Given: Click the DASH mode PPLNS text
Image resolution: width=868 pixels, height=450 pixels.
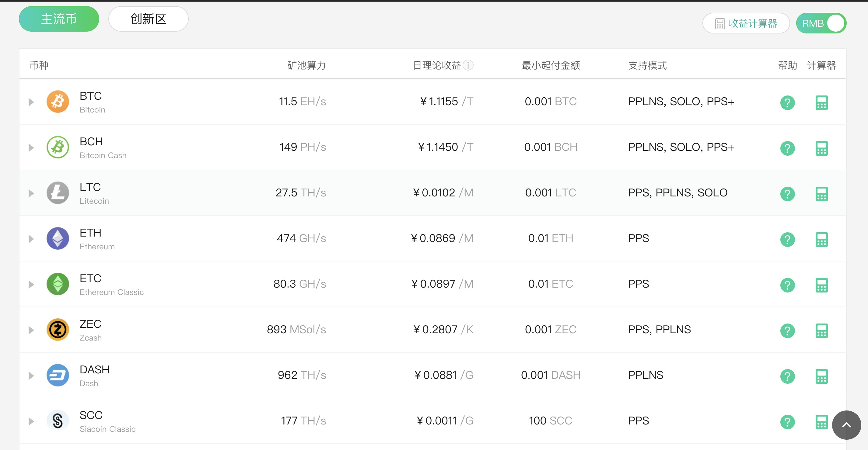Looking at the screenshot, I should (645, 375).
